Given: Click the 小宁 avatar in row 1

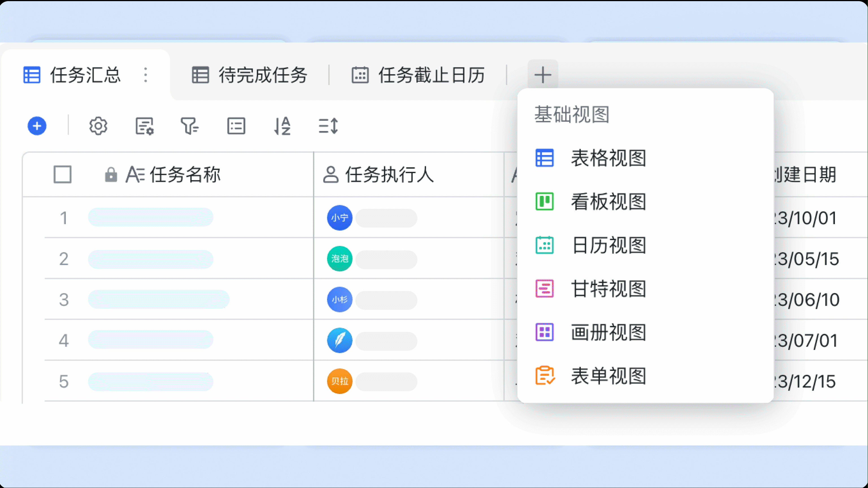Looking at the screenshot, I should click(340, 218).
